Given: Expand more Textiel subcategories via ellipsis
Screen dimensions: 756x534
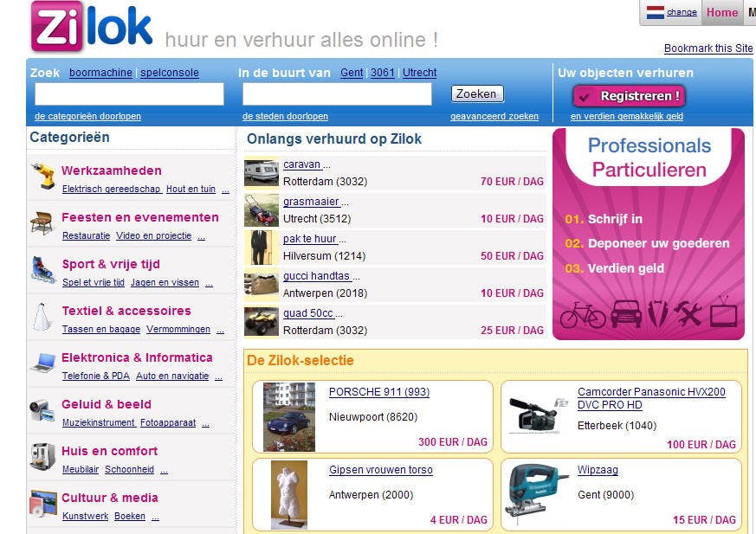Looking at the screenshot, I should pos(220,330).
